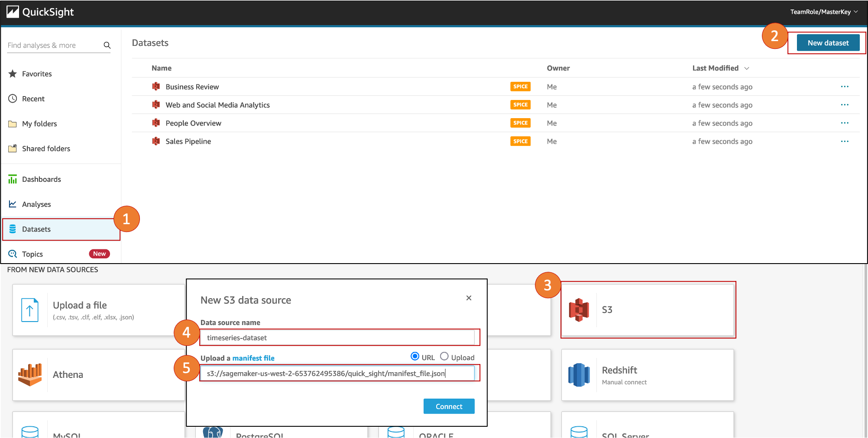Click the Connect button

pos(449,406)
